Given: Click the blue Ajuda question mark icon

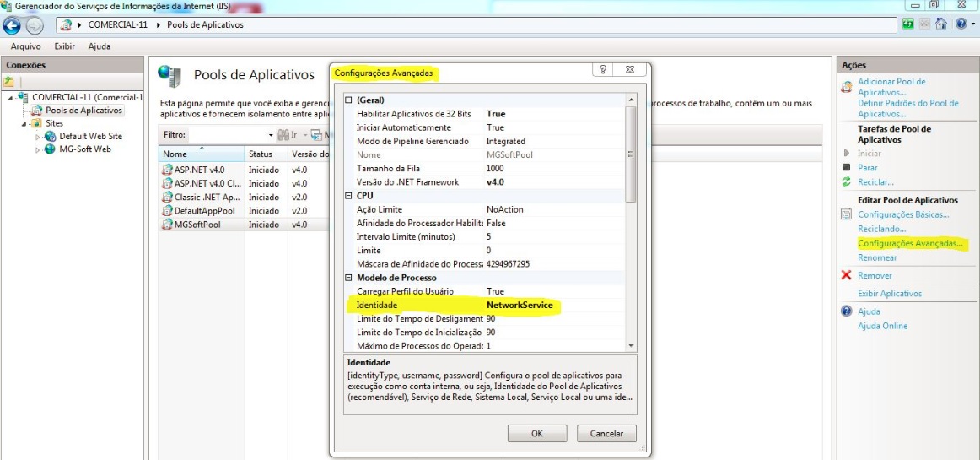Looking at the screenshot, I should pyautogui.click(x=847, y=311).
